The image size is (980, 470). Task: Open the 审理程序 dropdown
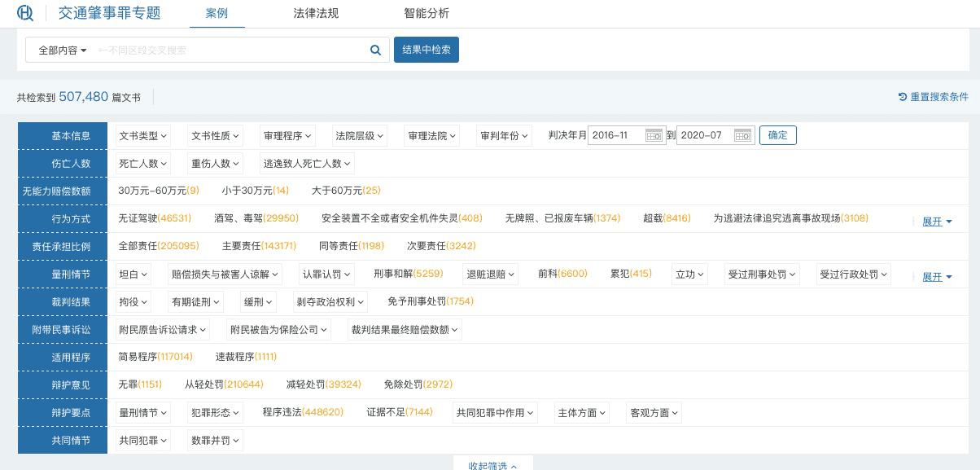287,136
